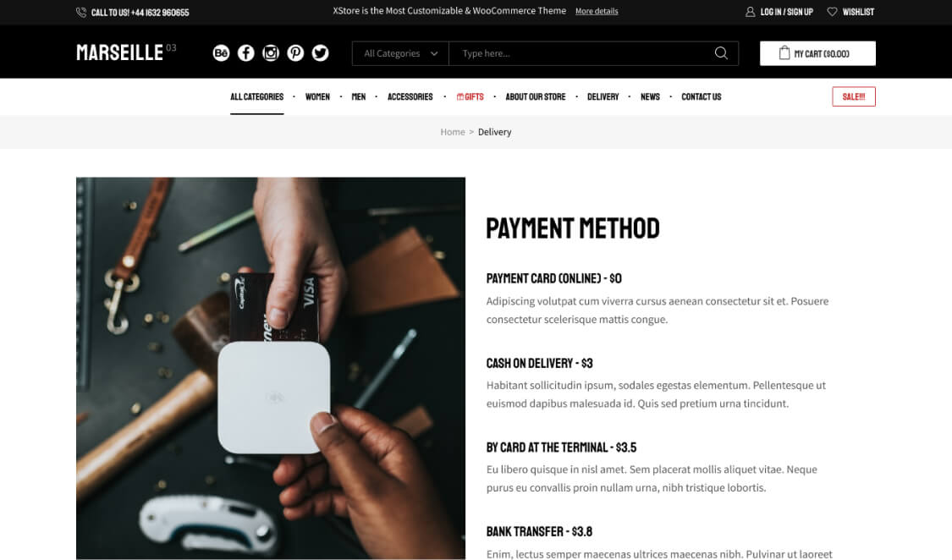This screenshot has height=560, width=952.
Task: Go to Home in breadcrumb
Action: 453,132
